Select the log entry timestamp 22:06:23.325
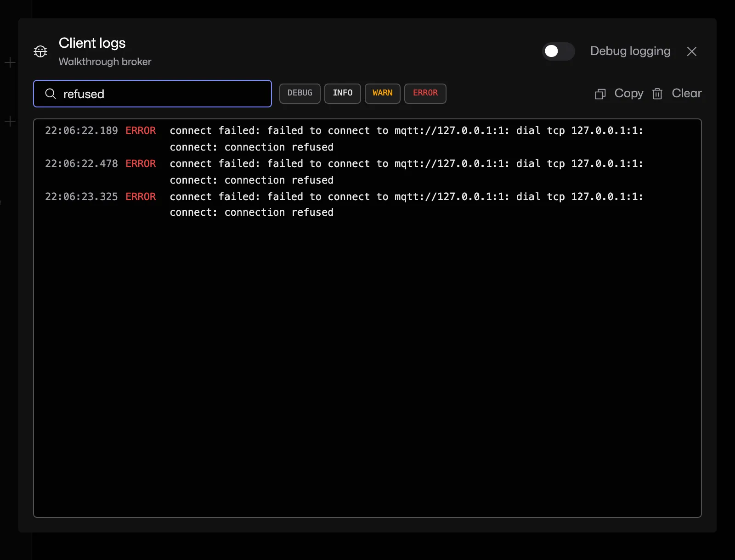This screenshot has width=735, height=560. coord(81,196)
